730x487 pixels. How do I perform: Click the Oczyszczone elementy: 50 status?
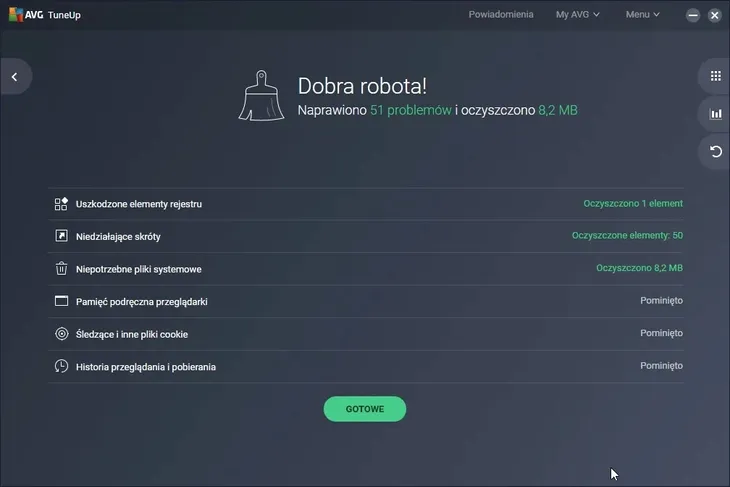[627, 236]
